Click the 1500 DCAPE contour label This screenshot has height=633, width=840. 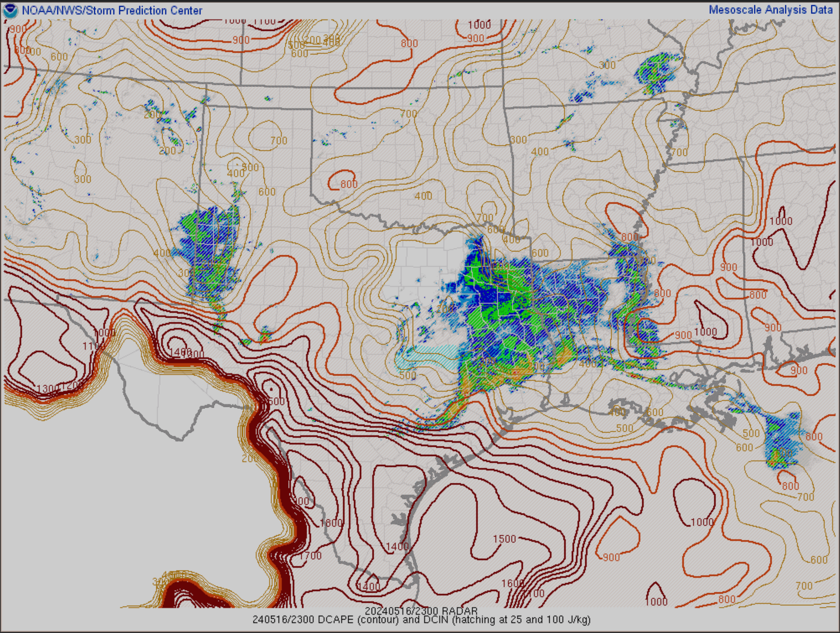tap(504, 539)
